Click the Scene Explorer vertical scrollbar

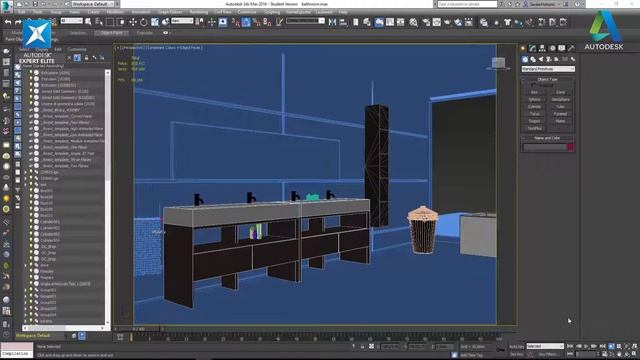pyautogui.click(x=108, y=196)
